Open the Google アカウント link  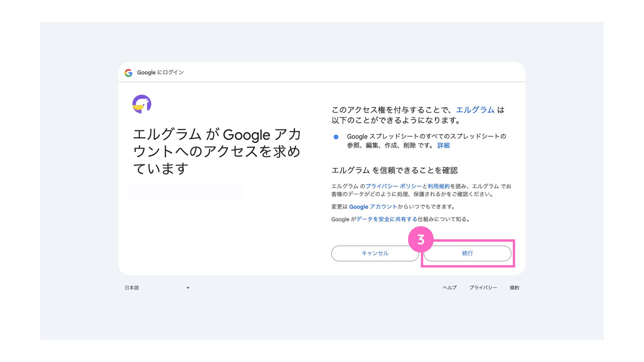click(x=373, y=207)
